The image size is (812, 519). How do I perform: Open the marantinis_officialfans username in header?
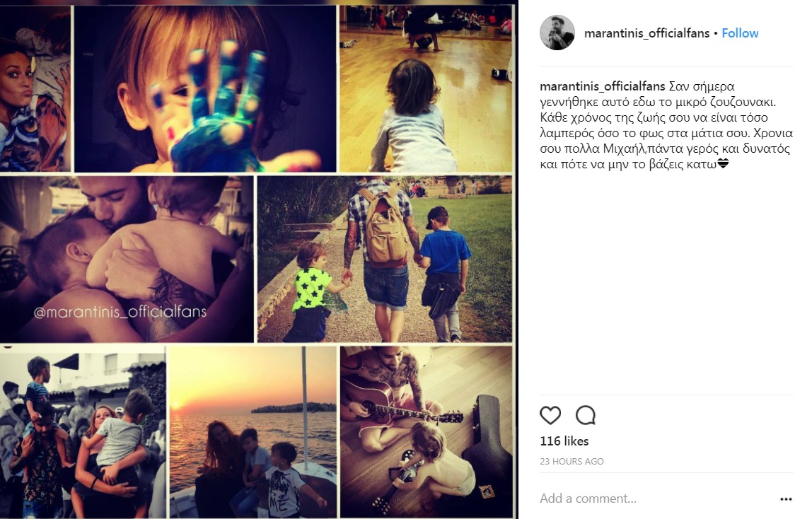tap(646, 33)
